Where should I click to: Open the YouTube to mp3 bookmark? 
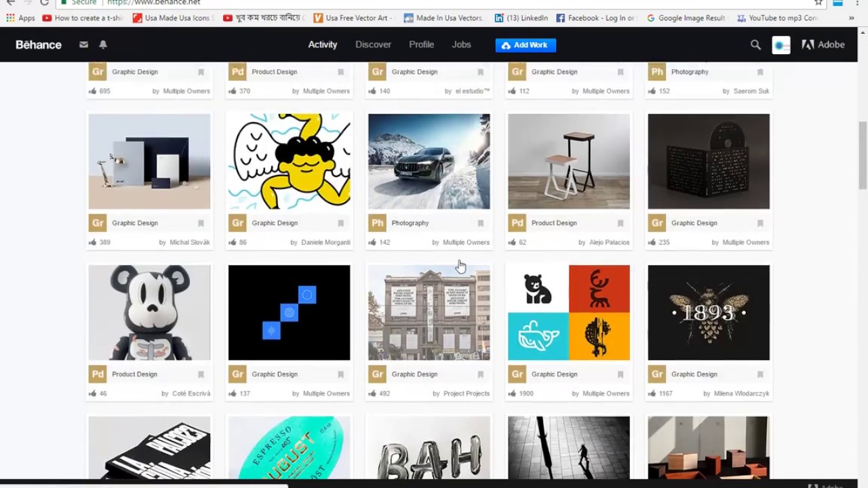click(776, 18)
